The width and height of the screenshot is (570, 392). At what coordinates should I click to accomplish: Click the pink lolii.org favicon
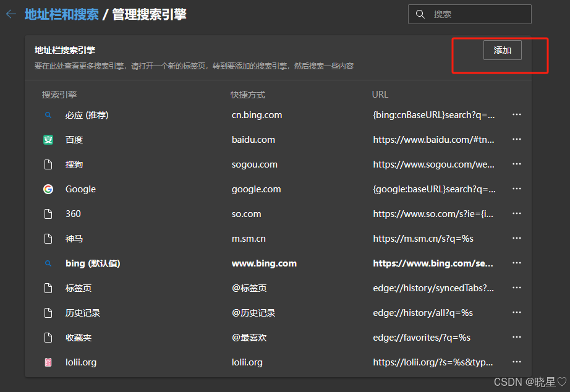pos(48,362)
